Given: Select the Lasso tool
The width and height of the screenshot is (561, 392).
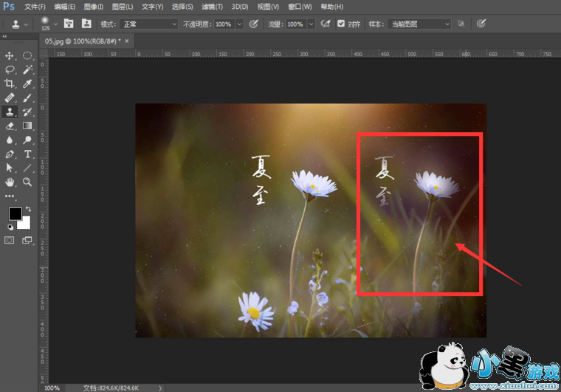Looking at the screenshot, I should coord(10,69).
